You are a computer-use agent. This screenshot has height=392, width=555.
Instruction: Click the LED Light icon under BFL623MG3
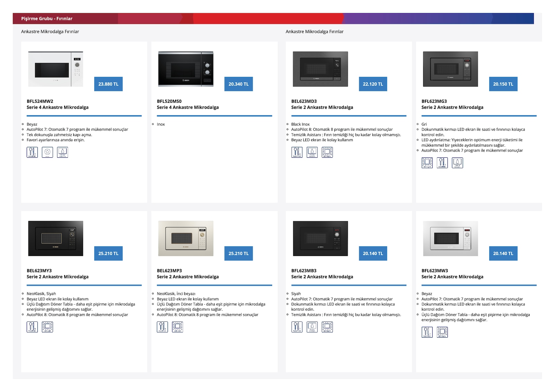click(427, 163)
